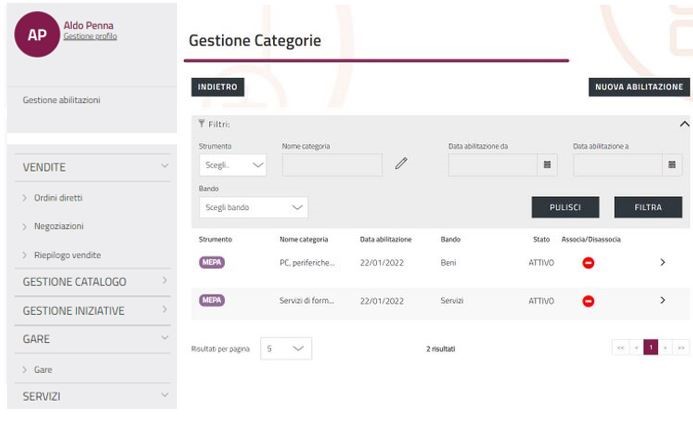This screenshot has width=693, height=423.
Task: Open calendar picker for Data abilitazione da
Action: point(547,164)
